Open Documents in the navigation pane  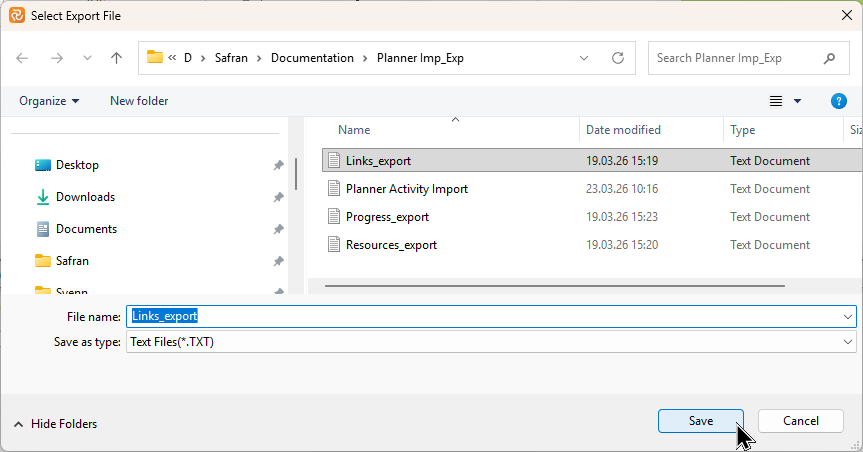tap(86, 228)
